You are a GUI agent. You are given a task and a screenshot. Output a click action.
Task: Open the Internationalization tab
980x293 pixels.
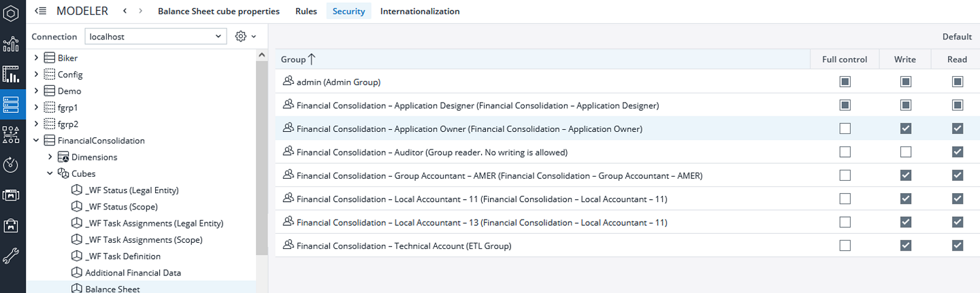(419, 12)
